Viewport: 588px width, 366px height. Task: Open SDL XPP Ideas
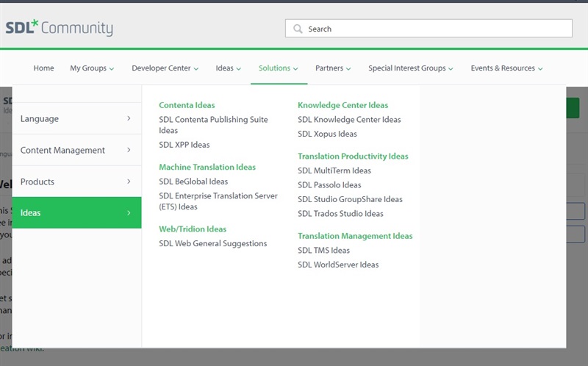184,145
